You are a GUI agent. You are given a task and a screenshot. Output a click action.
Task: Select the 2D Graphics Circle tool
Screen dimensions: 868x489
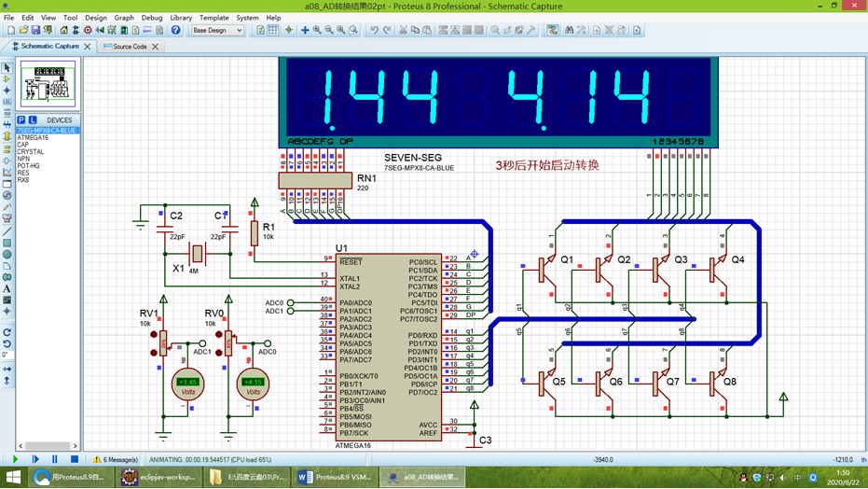7,255
